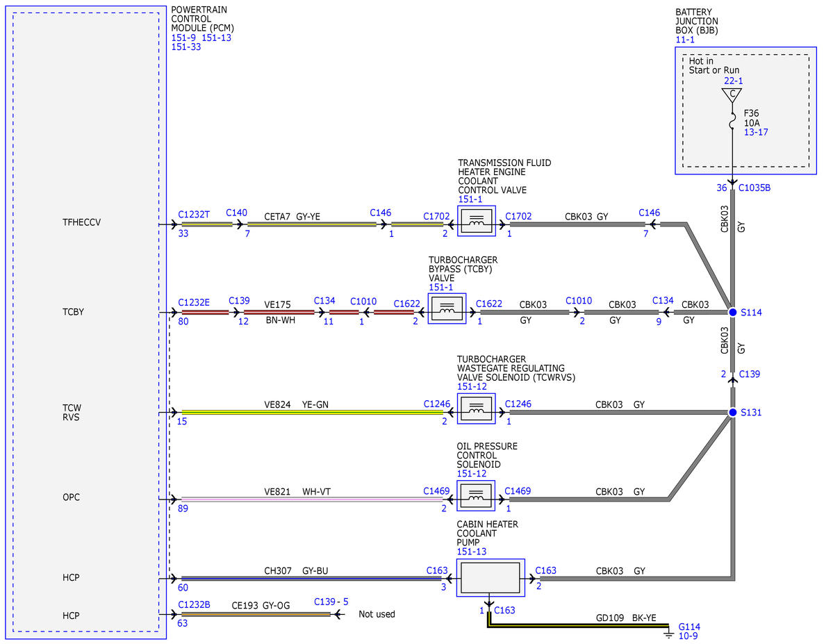Open connector C1232T label
The image size is (833, 644).
pyautogui.click(x=194, y=215)
